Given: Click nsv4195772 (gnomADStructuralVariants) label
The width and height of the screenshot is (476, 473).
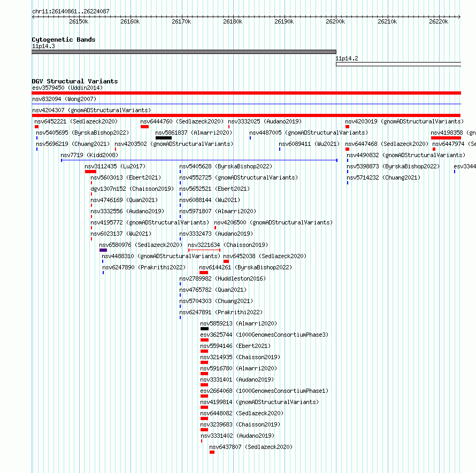Looking at the screenshot, I should tap(150, 222).
